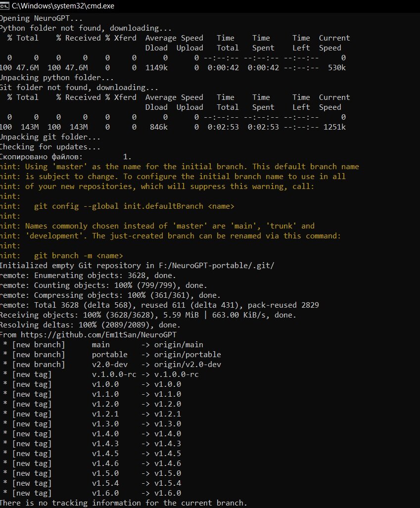
Task: Click the new tag 'v1.4.0' row
Action: coord(92,434)
